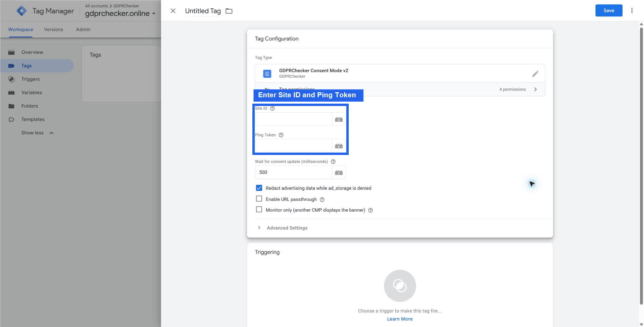Image resolution: width=644 pixels, height=327 pixels.
Task: Show help for Enable URL passthrough
Action: [322, 200]
